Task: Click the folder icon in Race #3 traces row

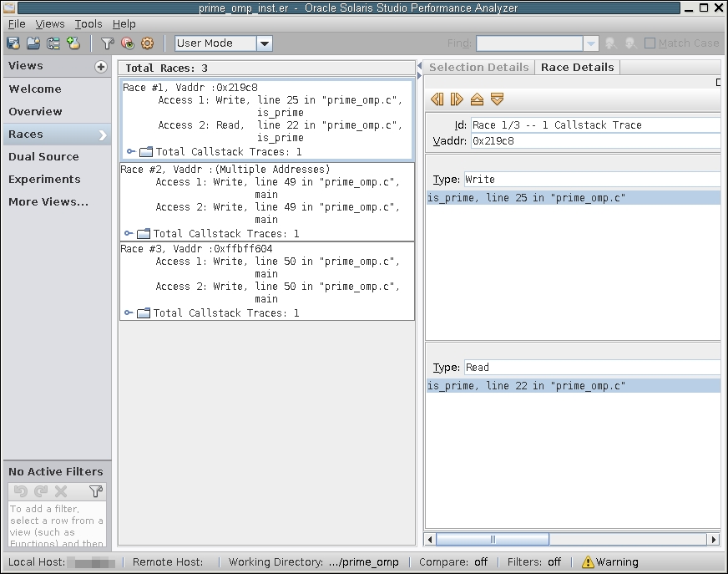Action: point(144,312)
